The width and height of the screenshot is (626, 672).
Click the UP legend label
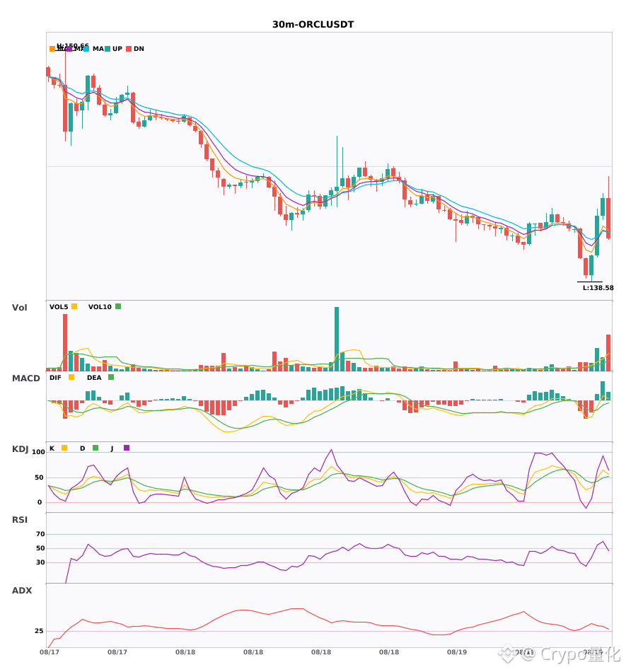[x=117, y=49]
